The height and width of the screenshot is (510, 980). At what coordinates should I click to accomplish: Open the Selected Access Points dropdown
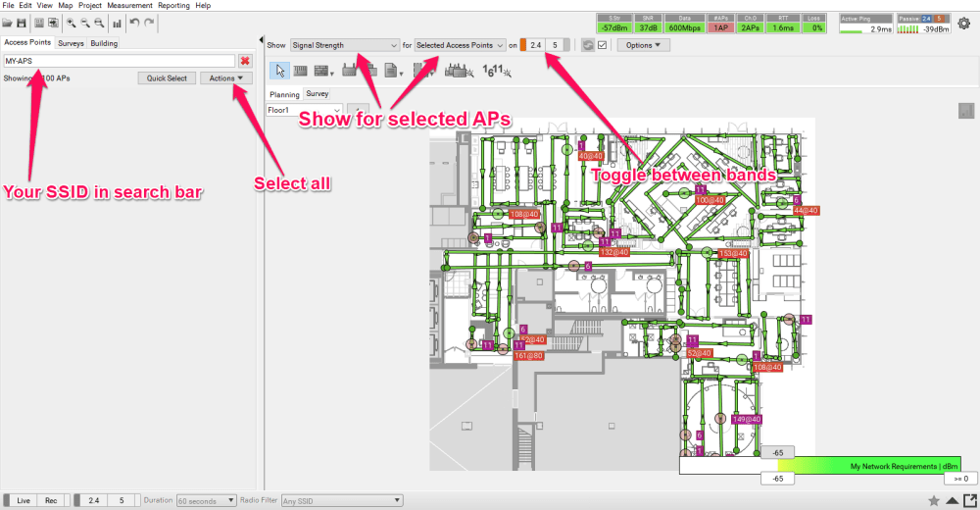point(460,45)
